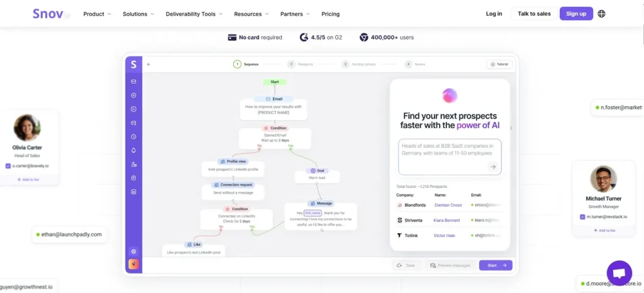The width and height of the screenshot is (644, 293).
Task: Open the people icon in app sidebar
Action: 133,164
